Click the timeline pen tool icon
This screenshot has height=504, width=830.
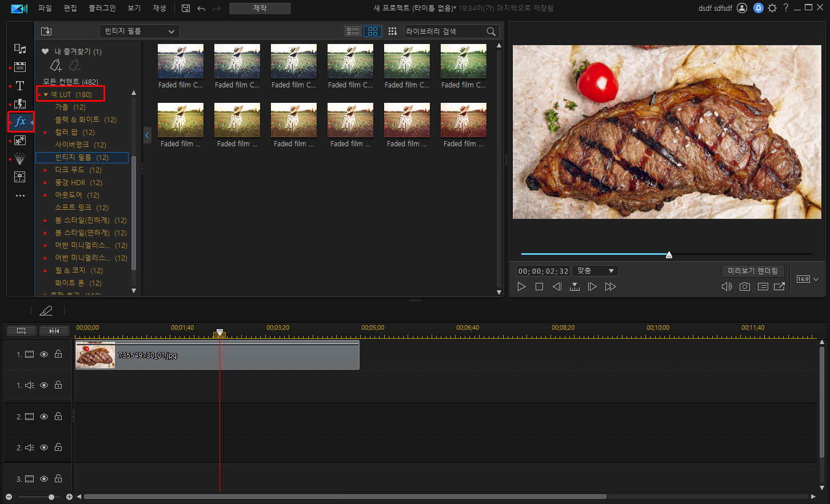click(46, 310)
